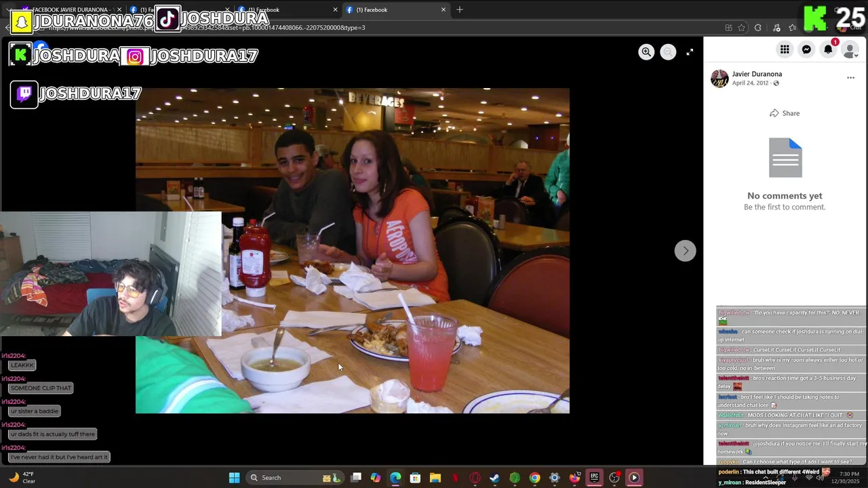
Task: Open OBS Studio from the taskbar
Action: pyautogui.click(x=614, y=478)
